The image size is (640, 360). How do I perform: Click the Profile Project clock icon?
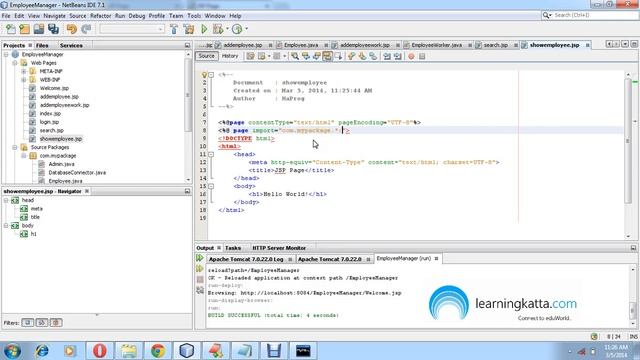237,29
